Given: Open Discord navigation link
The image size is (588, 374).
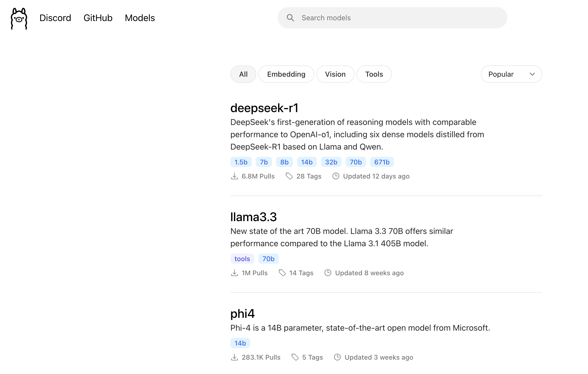Looking at the screenshot, I should (55, 18).
